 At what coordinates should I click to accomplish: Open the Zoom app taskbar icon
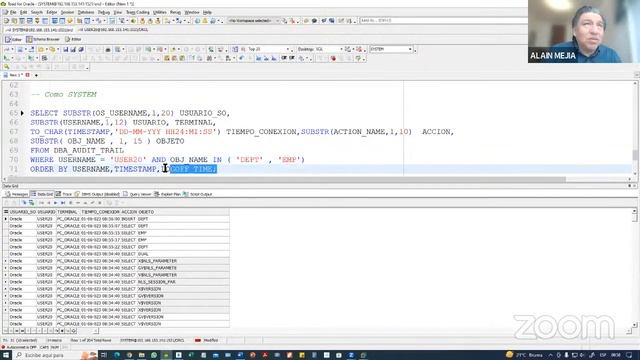click(x=351, y=355)
